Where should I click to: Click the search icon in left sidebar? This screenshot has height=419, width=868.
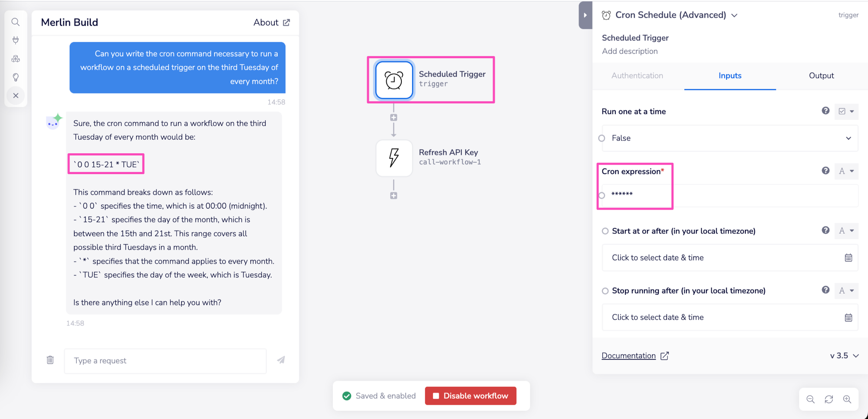coord(16,22)
